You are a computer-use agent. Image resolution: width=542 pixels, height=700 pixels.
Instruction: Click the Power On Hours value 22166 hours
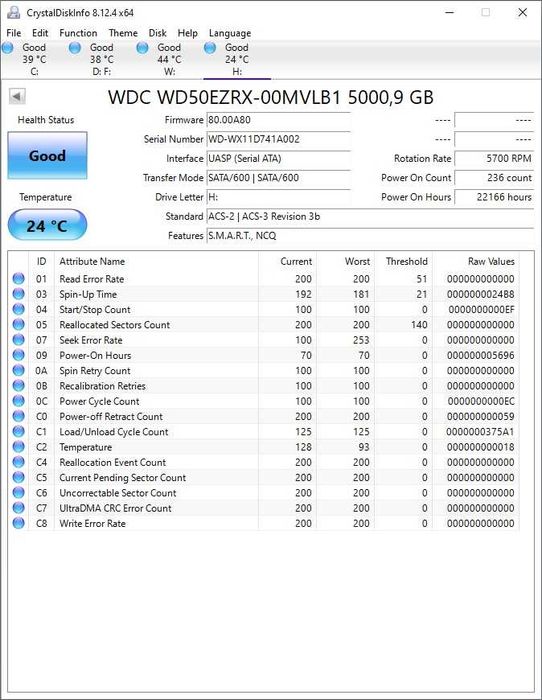494,197
